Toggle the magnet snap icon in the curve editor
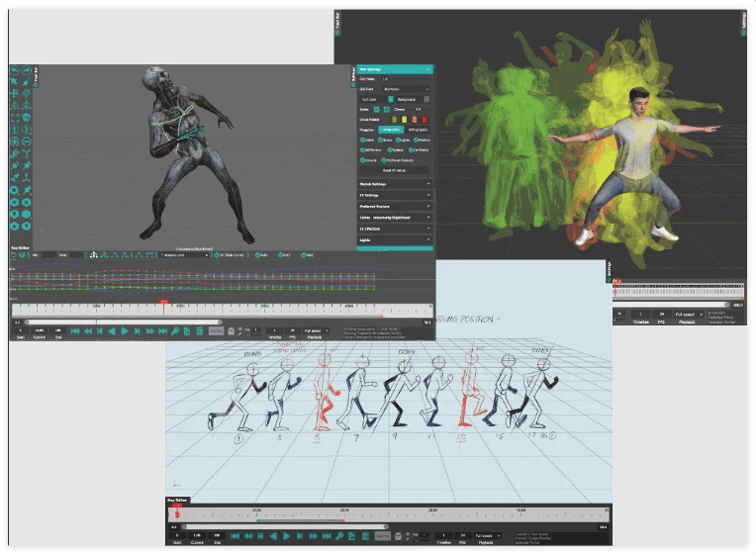756x554 pixels. tap(23, 254)
